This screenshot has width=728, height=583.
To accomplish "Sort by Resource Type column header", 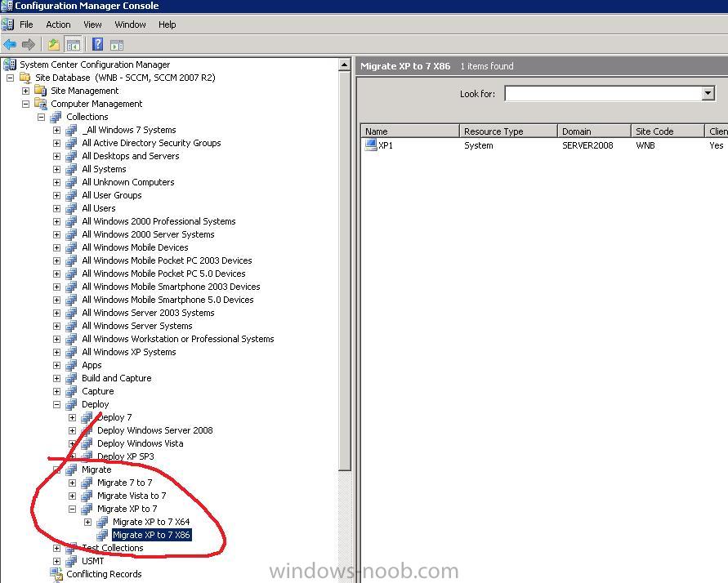I will pyautogui.click(x=508, y=131).
